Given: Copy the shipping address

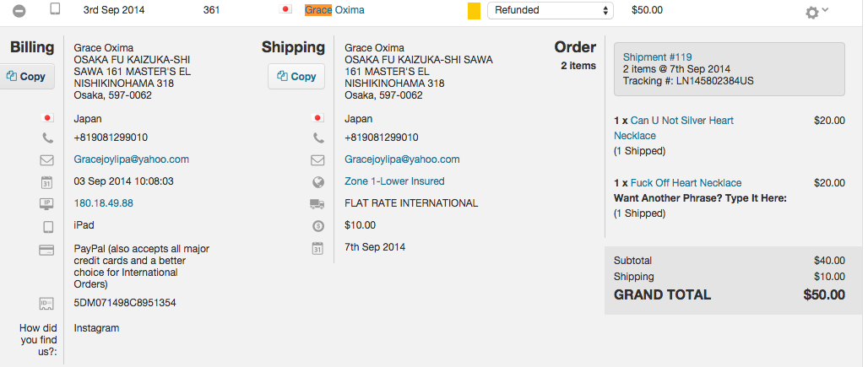Looking at the screenshot, I should [296, 76].
